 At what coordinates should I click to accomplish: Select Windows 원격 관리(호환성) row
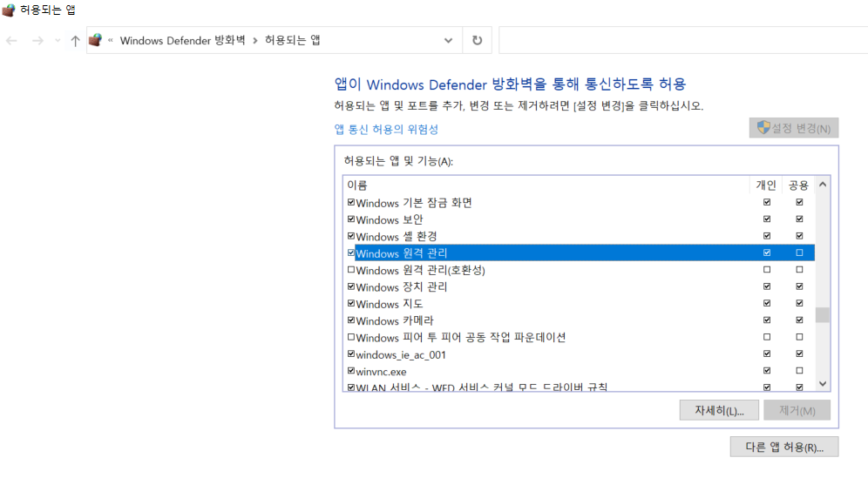(579, 270)
